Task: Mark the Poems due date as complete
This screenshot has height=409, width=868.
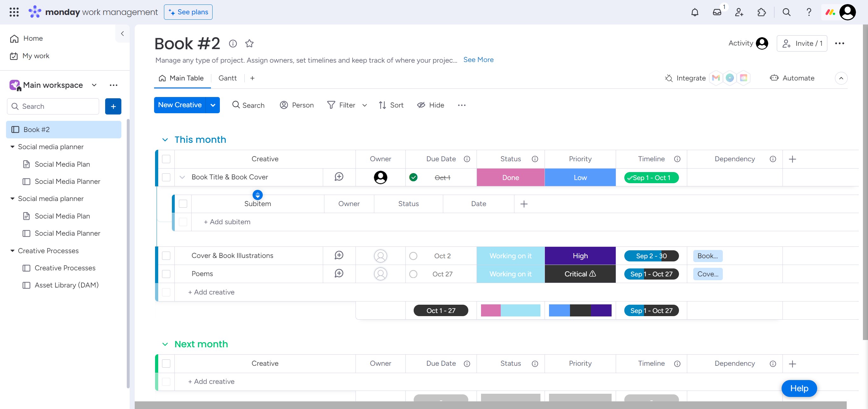Action: 413,274
